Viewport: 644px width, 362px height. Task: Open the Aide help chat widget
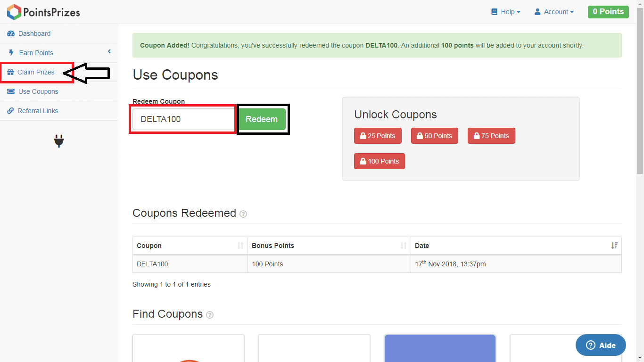pos(601,345)
